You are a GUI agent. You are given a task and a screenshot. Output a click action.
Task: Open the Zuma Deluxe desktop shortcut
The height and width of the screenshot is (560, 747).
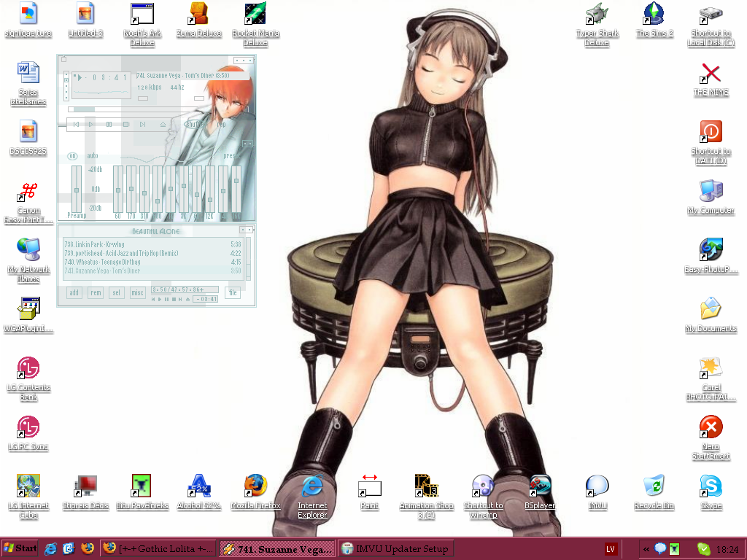199,20
